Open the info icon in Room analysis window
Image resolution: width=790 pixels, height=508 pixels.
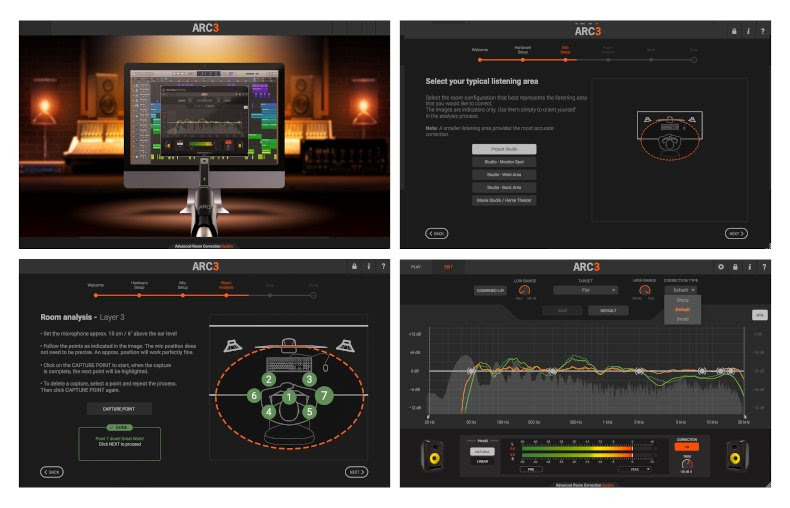pos(368,267)
